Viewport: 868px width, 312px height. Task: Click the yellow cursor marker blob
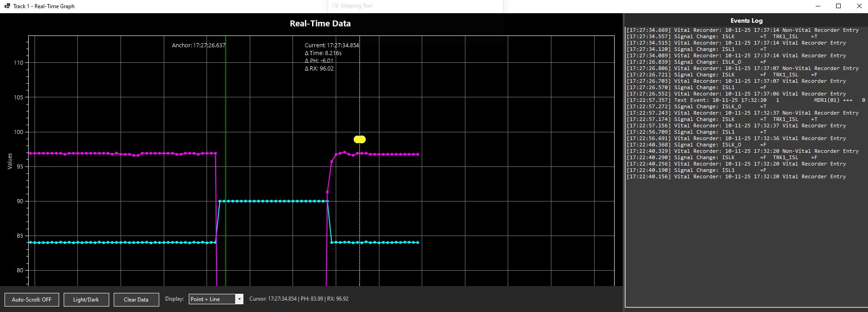click(x=359, y=139)
